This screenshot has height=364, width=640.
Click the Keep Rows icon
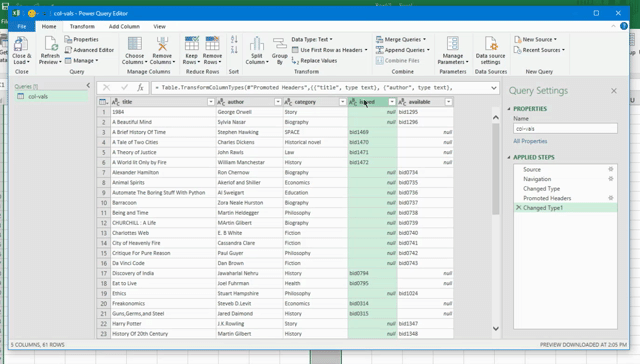(191, 50)
